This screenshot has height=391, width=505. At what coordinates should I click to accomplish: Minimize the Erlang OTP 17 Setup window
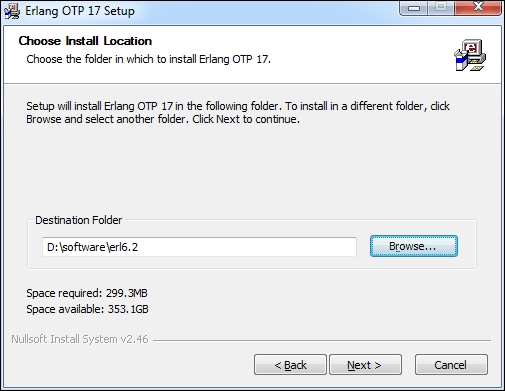click(413, 7)
